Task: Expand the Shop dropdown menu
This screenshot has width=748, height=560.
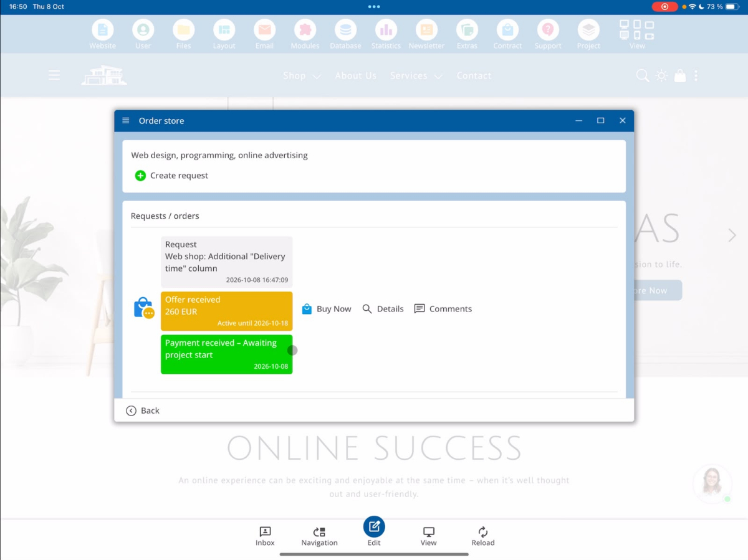Action: (x=302, y=76)
